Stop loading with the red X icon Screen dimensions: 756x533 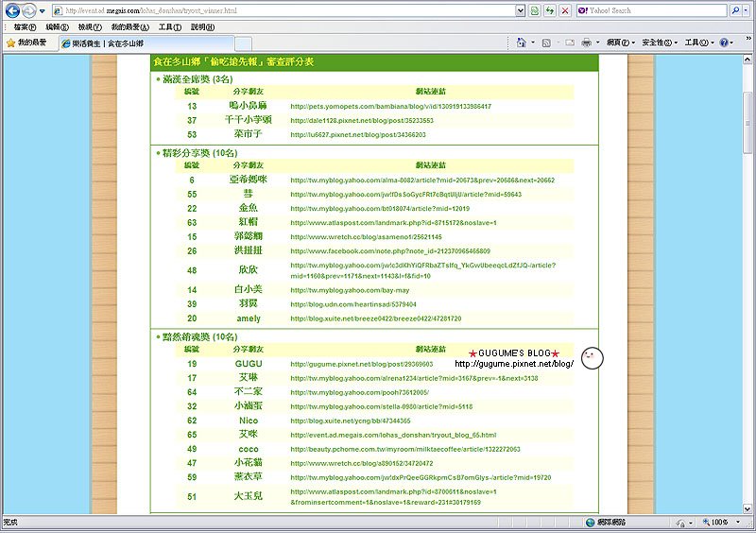[565, 10]
